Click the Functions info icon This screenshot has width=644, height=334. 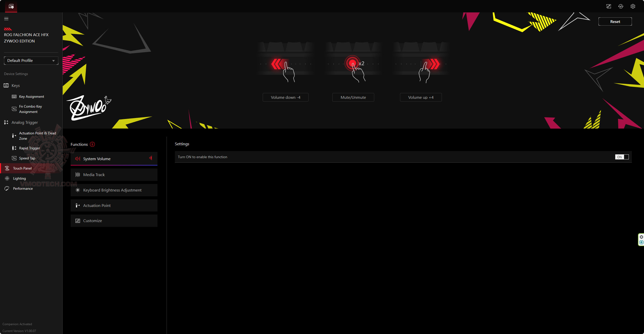click(x=92, y=144)
